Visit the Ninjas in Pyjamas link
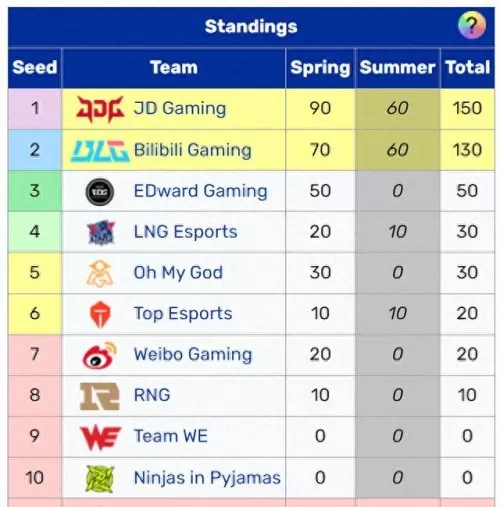The image size is (500, 507). (x=207, y=478)
